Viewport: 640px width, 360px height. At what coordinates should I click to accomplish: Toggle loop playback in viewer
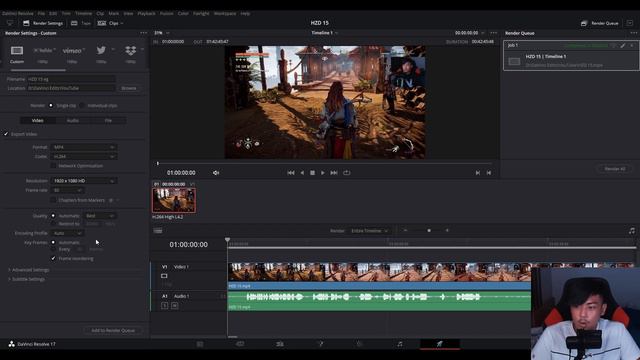coord(347,173)
